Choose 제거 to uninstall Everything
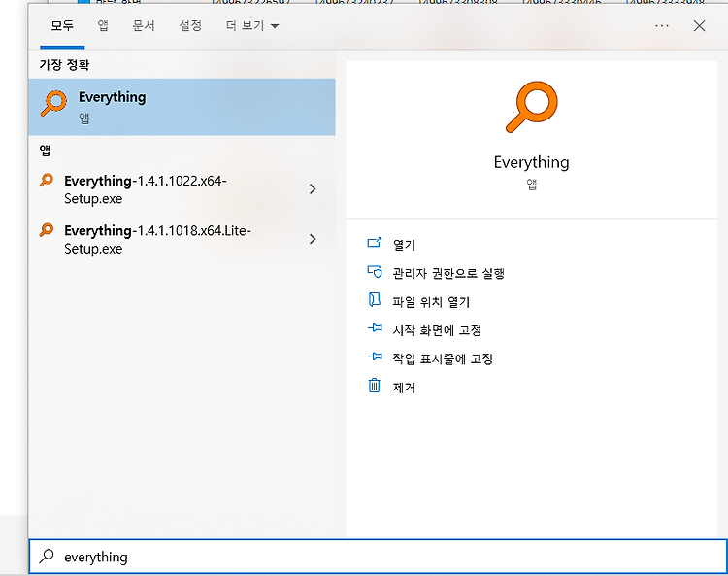 pos(404,388)
